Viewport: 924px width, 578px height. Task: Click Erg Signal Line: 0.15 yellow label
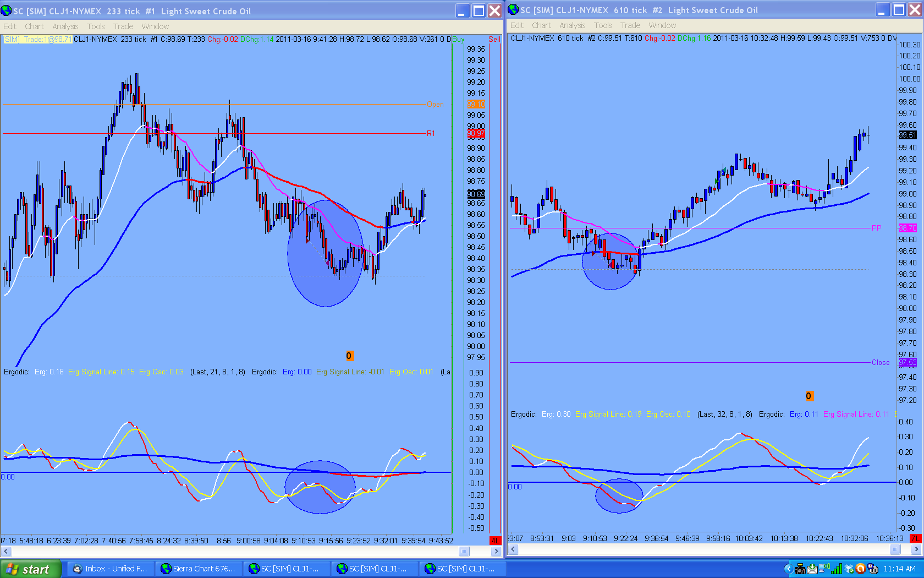(101, 372)
